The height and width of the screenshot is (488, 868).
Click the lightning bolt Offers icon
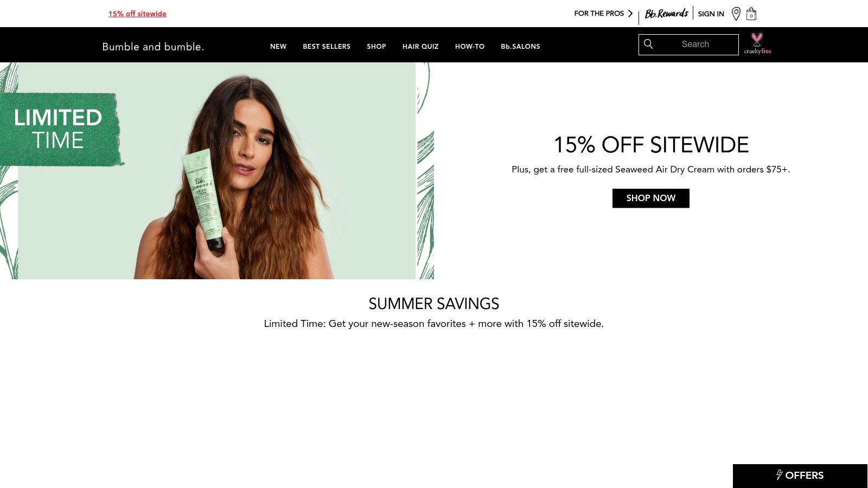pos(779,475)
